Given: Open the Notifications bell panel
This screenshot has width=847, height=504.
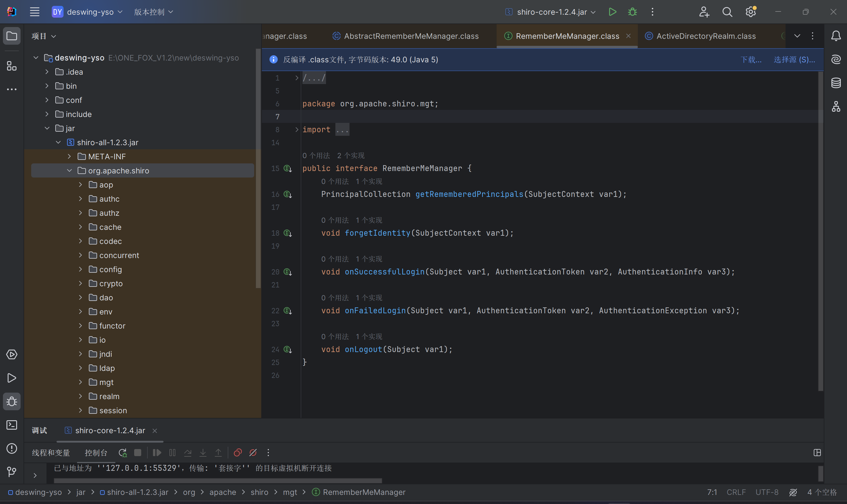Looking at the screenshot, I should coord(836,36).
